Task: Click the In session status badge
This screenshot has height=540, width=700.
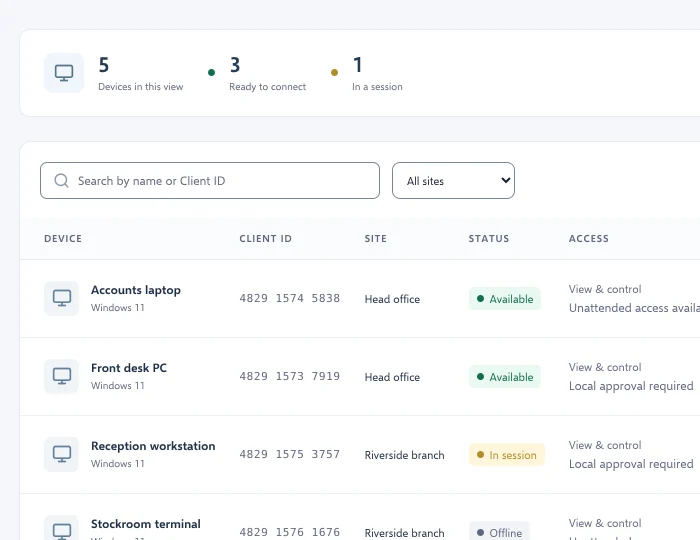Action: click(507, 455)
